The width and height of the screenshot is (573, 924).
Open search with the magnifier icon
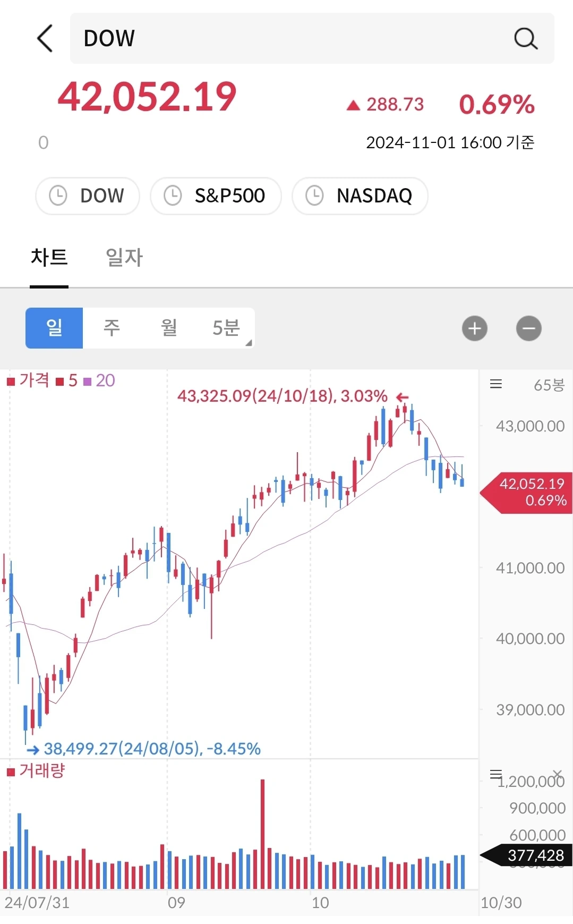526,38
